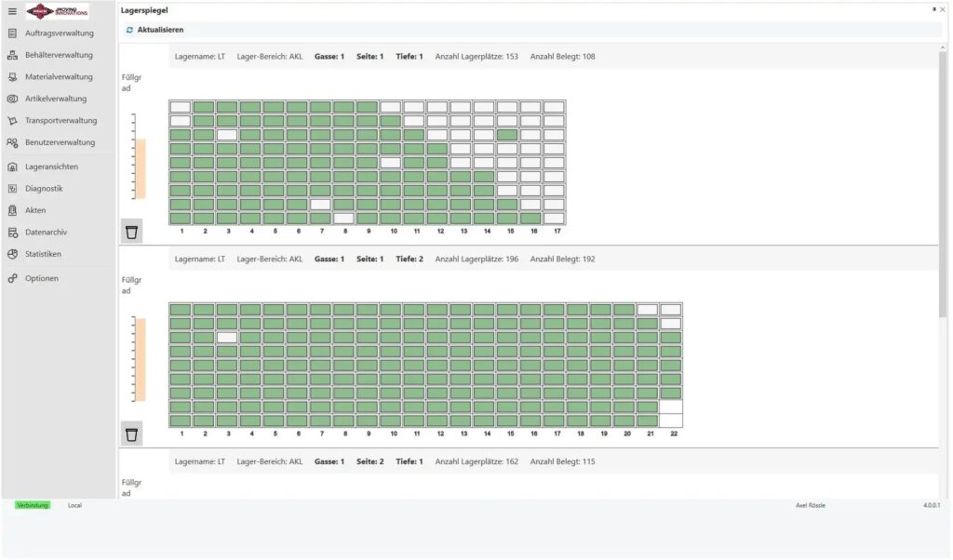Click the Diagnostik sidebar icon
Viewport: 953px width, 560px height.
pyautogui.click(x=12, y=189)
